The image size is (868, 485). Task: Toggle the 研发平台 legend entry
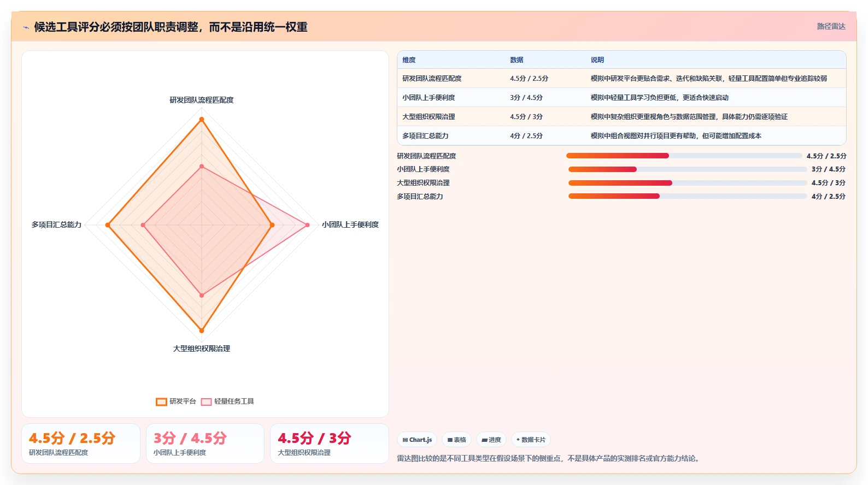click(176, 401)
